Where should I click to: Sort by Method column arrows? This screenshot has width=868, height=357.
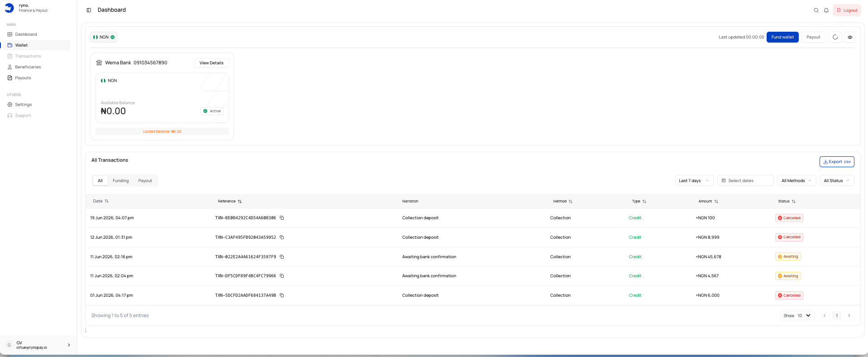570,201
